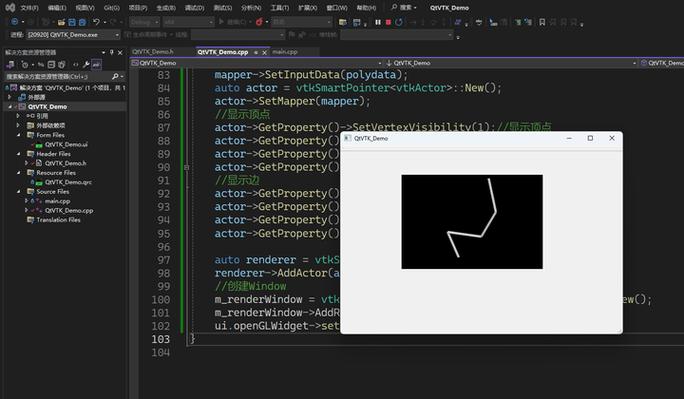This screenshot has height=399, width=684.
Task: Open the process dropdown showing QtVTK_Demo.exe
Action: (73, 34)
